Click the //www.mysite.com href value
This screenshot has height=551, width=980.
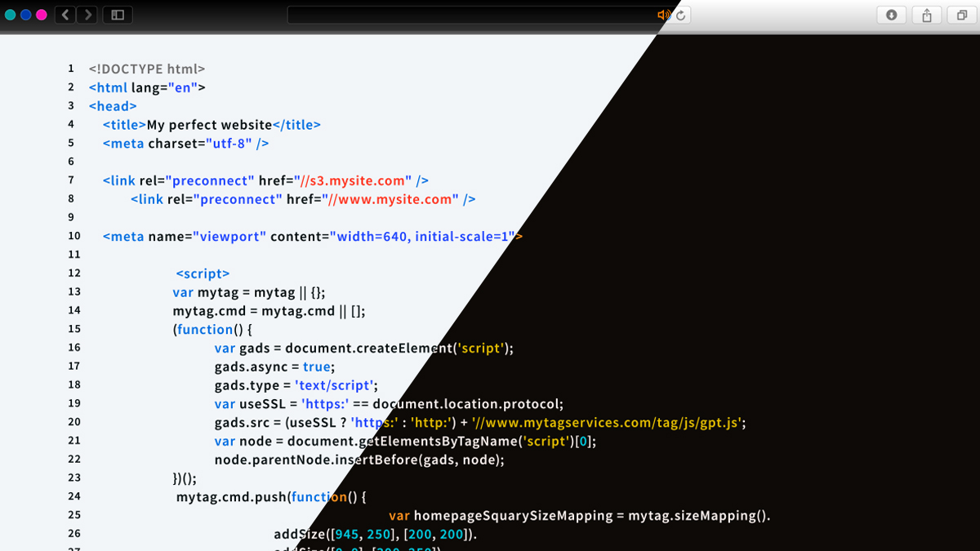pyautogui.click(x=388, y=199)
